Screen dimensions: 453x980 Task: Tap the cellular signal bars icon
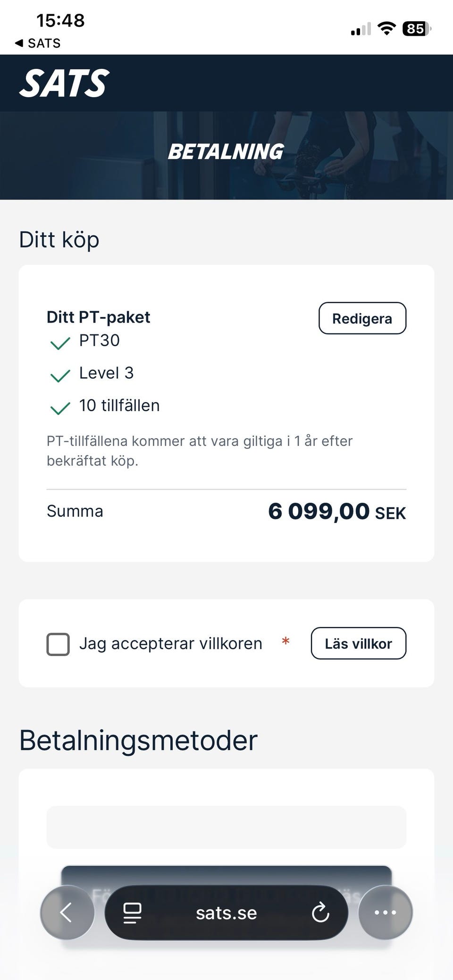[x=361, y=30]
